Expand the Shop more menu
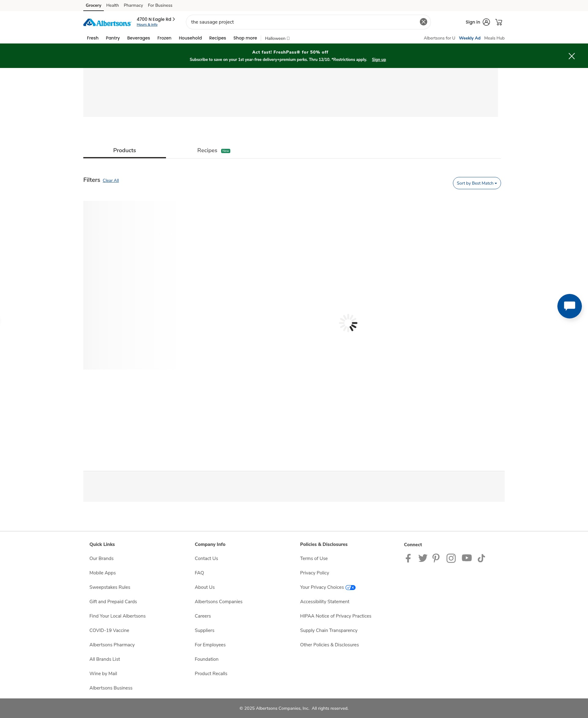Screen dimensions: 588x718 (245, 38)
